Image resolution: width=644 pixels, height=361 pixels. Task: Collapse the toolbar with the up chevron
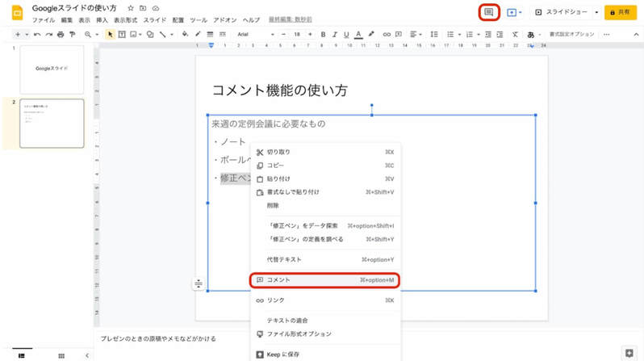point(636,35)
